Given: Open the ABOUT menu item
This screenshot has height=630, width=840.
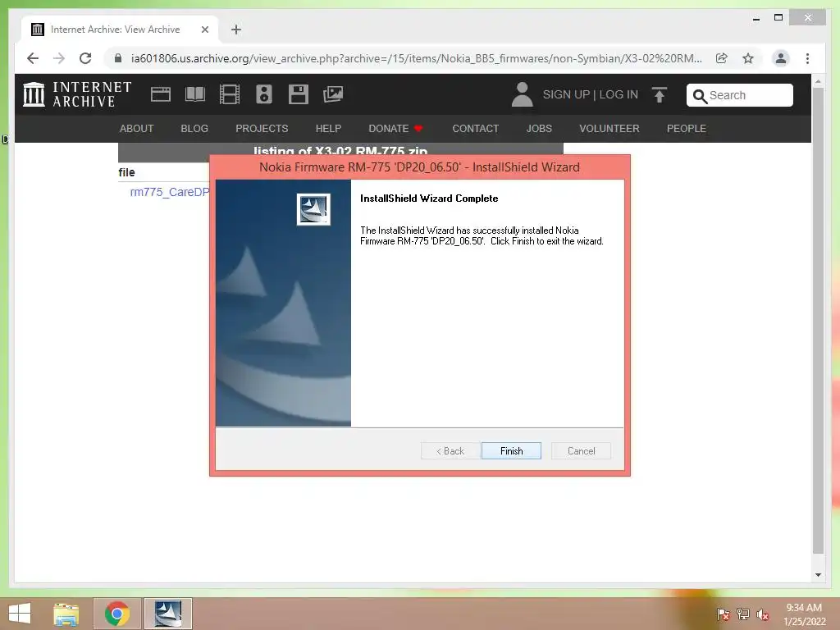Looking at the screenshot, I should (137, 129).
